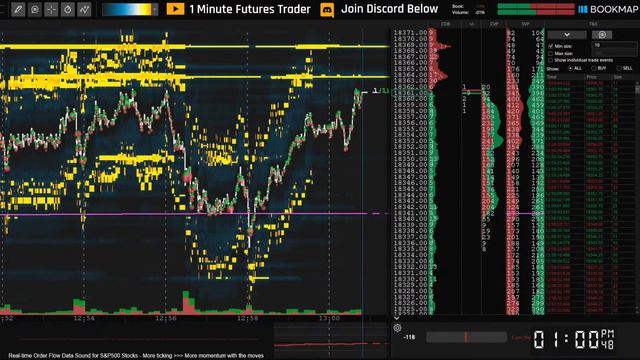Click the Discord logo icon

[x=327, y=9]
